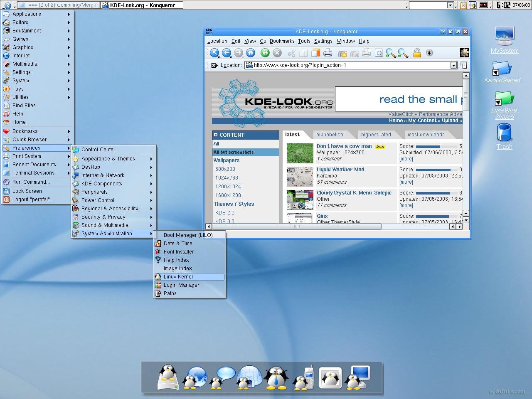Expand the Bookmarks submenu in K menu
Image resolution: width=532 pixels, height=399 pixels.
pyautogui.click(x=37, y=131)
